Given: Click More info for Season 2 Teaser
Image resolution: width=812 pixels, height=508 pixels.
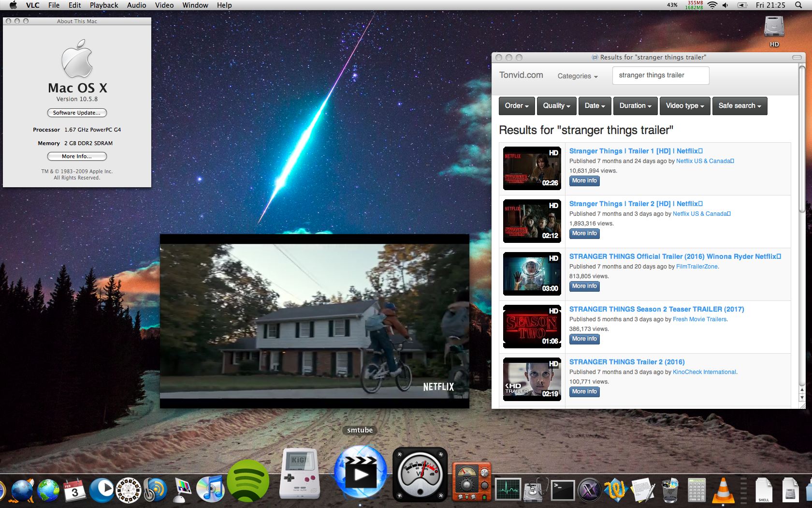Looking at the screenshot, I should coord(584,339).
